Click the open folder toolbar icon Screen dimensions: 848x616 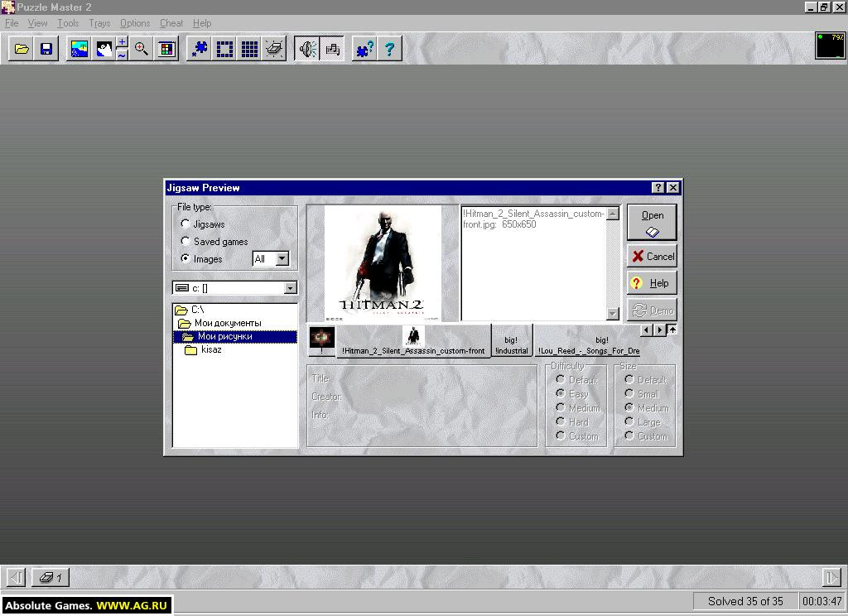click(x=22, y=49)
